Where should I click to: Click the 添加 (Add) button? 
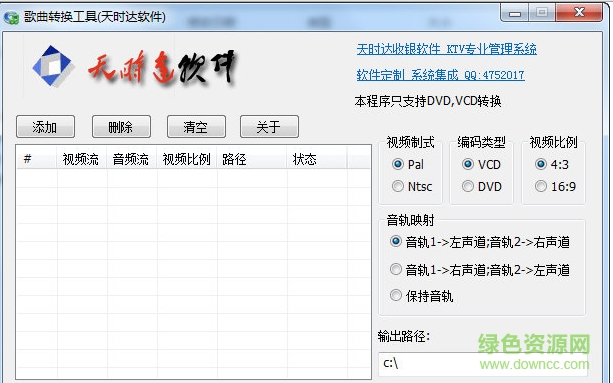pos(45,127)
